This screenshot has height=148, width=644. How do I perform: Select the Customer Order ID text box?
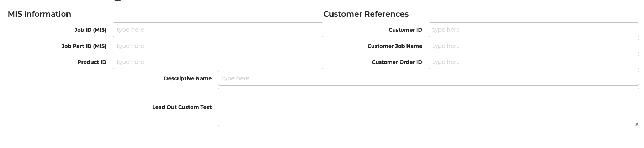533,62
